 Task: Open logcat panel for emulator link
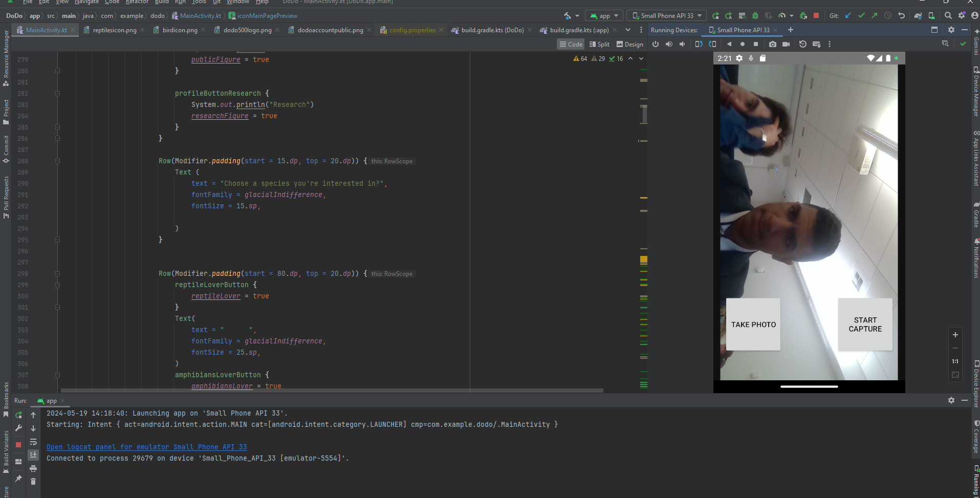147,447
